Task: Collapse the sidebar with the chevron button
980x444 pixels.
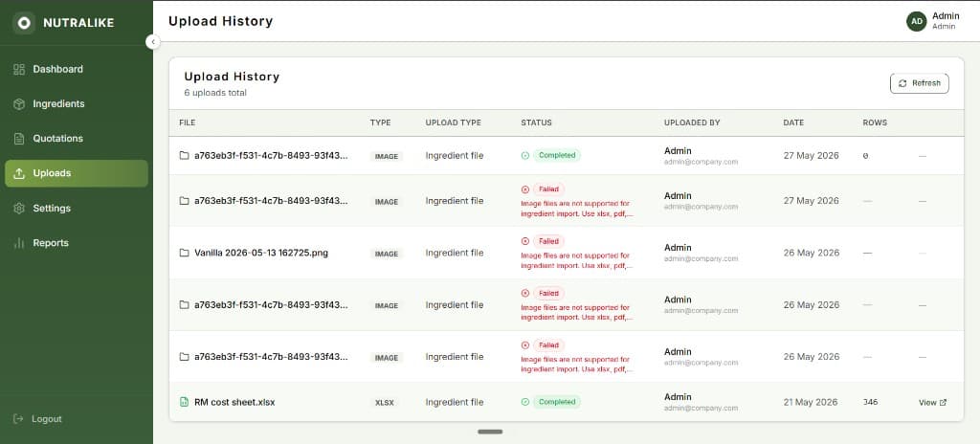Action: [x=153, y=42]
